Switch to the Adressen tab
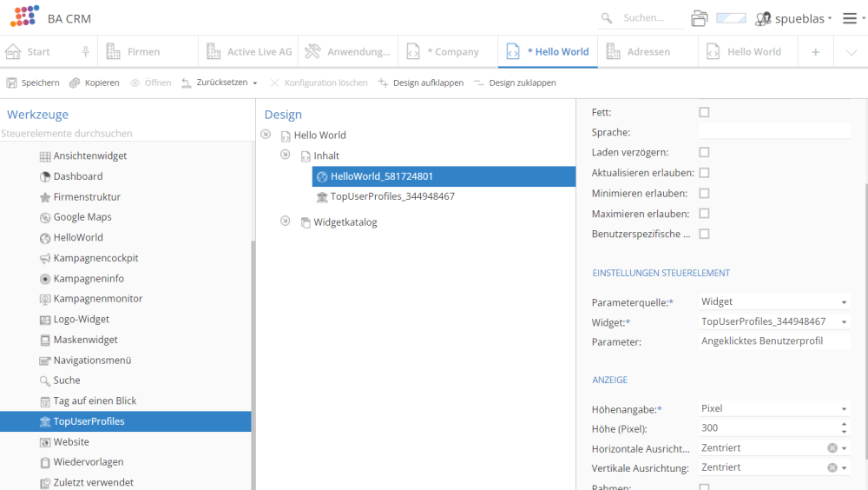 (x=648, y=51)
